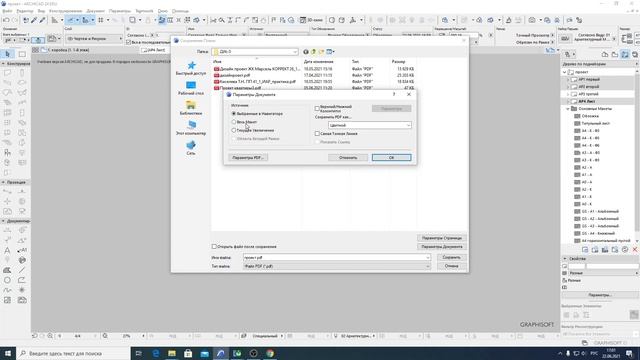This screenshot has height=360, width=640.
Task: Click Отменить in Параметры Документа dialog
Action: [348, 158]
